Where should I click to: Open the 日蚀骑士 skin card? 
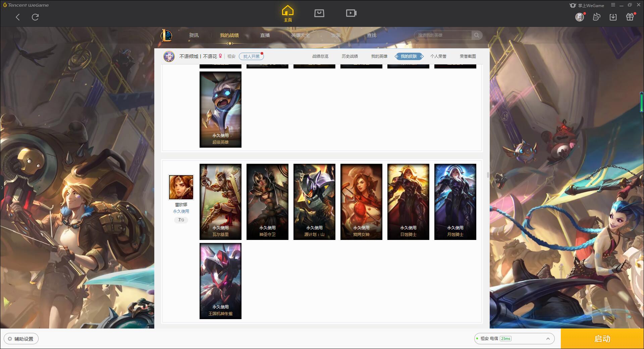pos(408,202)
